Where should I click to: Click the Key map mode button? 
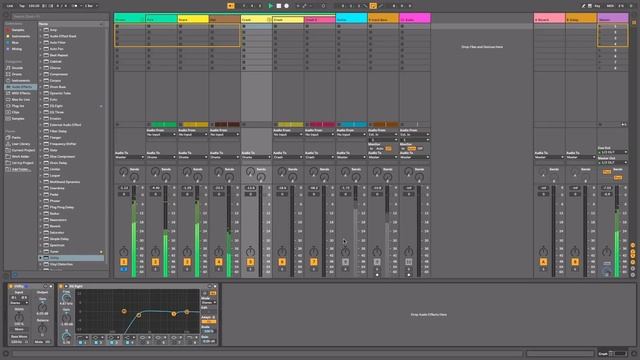coord(598,6)
